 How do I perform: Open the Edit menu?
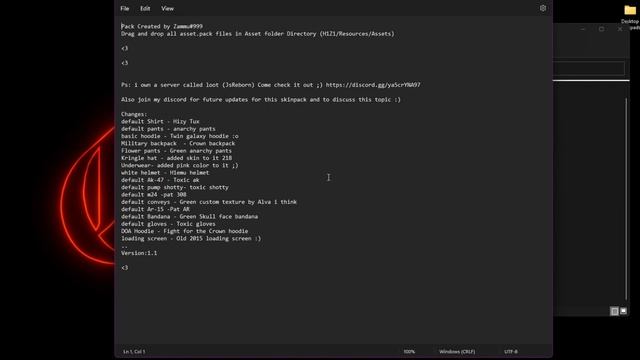tap(145, 9)
